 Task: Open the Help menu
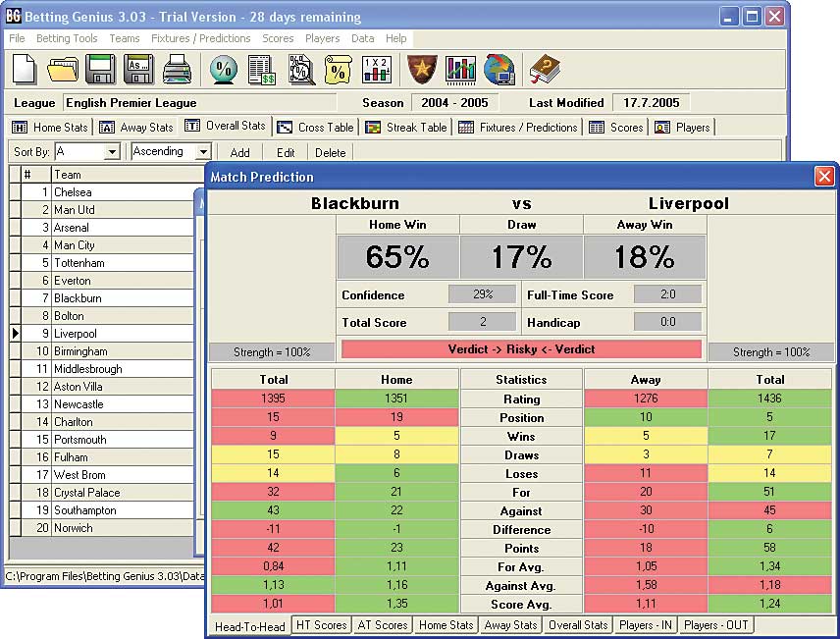tap(395, 38)
